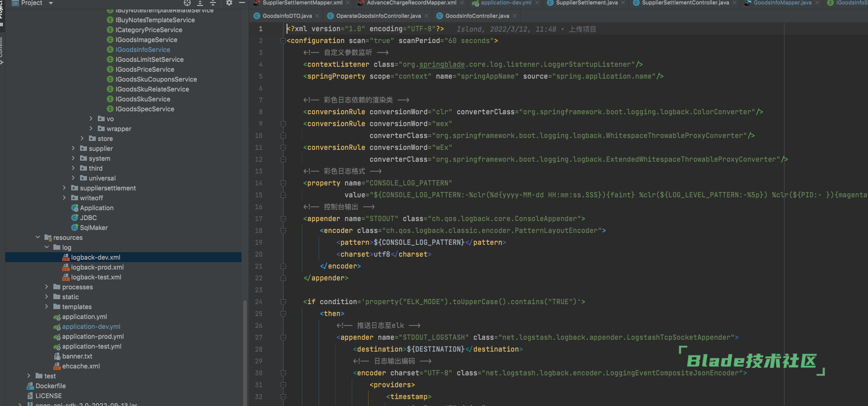Expand the vo folder
Image resolution: width=868 pixels, height=406 pixels.
pos(91,119)
